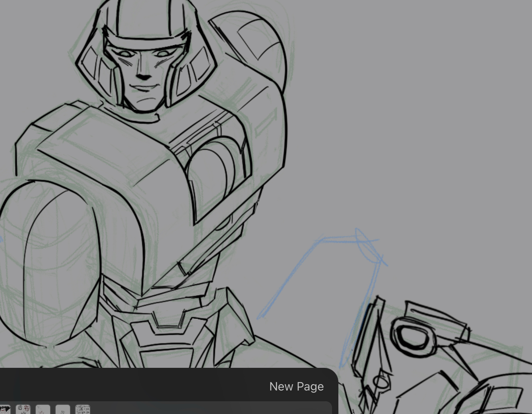Click the robot's nose on the canvas
The width and height of the screenshot is (532, 414).
click(143, 76)
